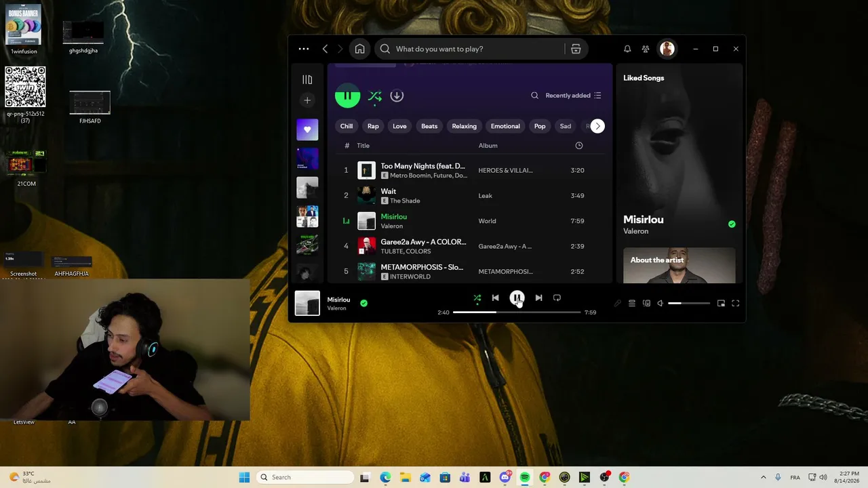The height and width of the screenshot is (488, 868).
Task: Open the 'Recently added' sort dropdown
Action: click(x=573, y=96)
